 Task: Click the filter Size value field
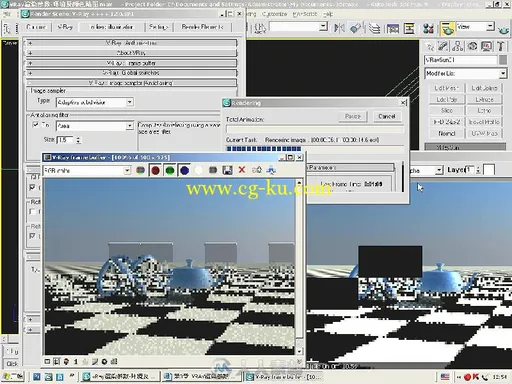tap(66, 140)
